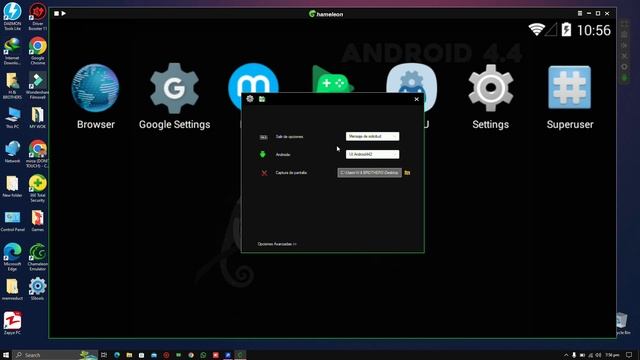Open the green Play Games controller app
640x360 pixels.
[332, 79]
